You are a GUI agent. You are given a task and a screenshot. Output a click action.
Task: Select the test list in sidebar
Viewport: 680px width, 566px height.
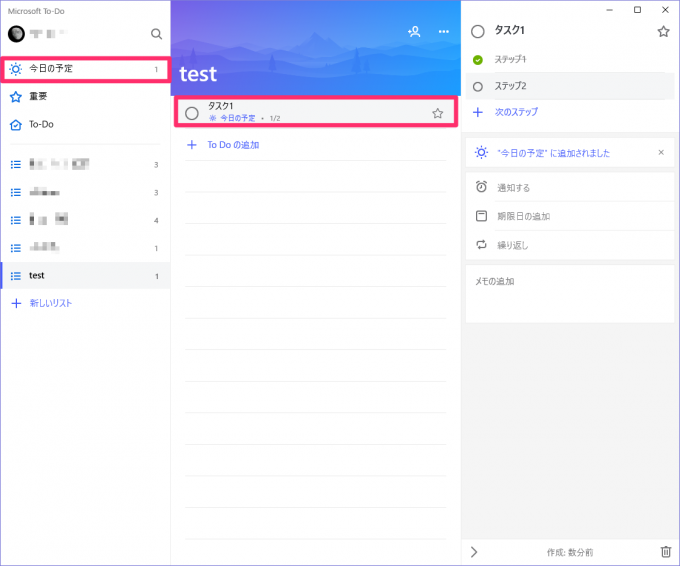click(85, 275)
